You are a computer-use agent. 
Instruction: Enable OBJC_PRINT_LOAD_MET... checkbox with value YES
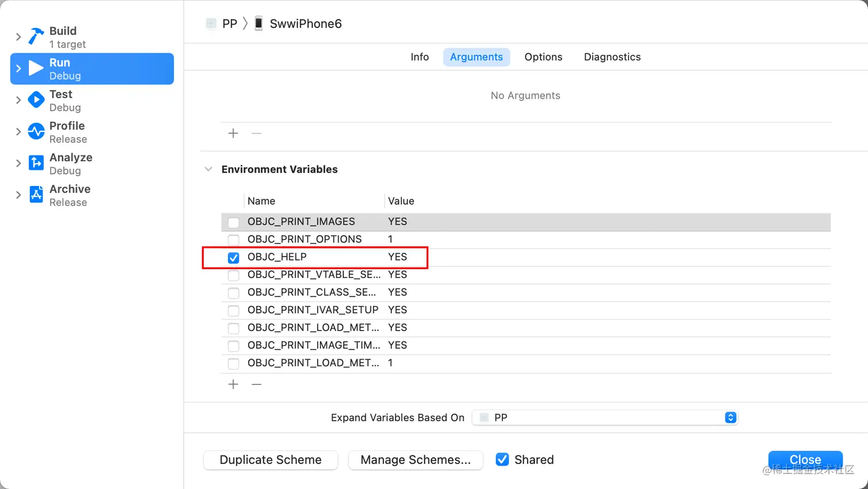point(234,328)
